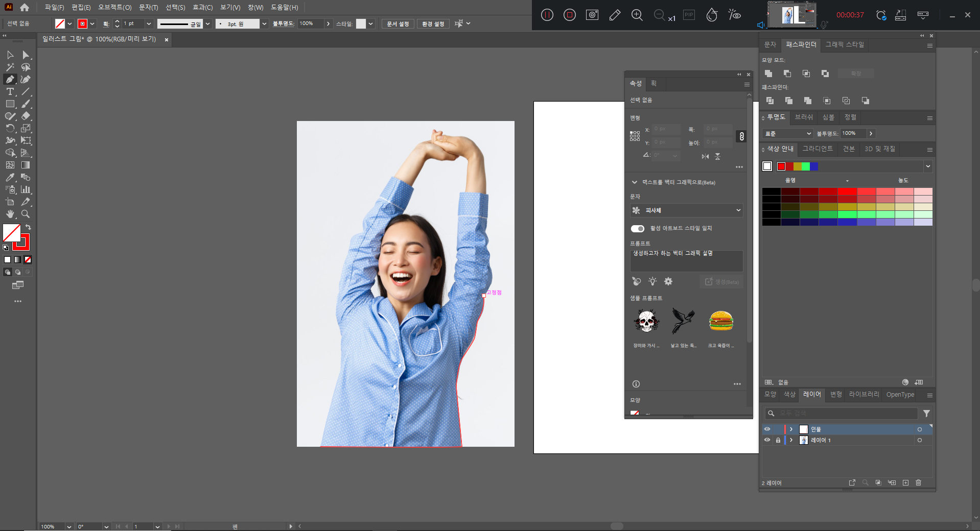Open the 표준 blending mode dropdown
The width and height of the screenshot is (980, 531).
pyautogui.click(x=787, y=133)
